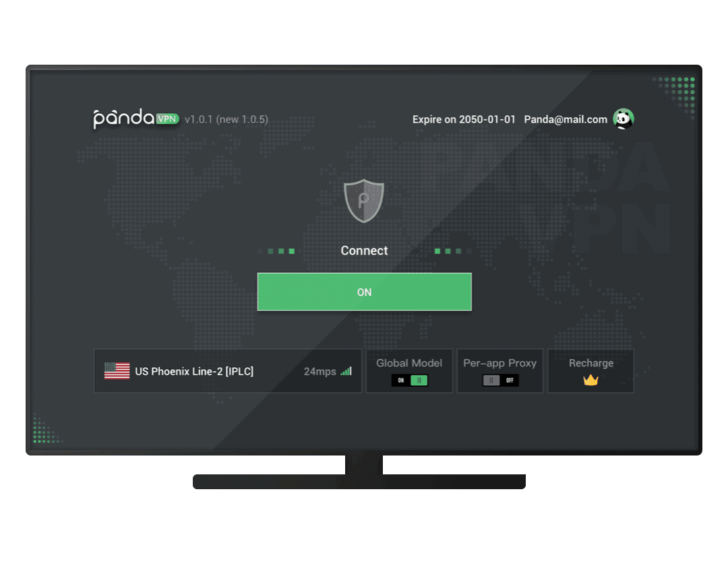Open the Recharge option
Screen dimensions: 728x566
pos(590,363)
